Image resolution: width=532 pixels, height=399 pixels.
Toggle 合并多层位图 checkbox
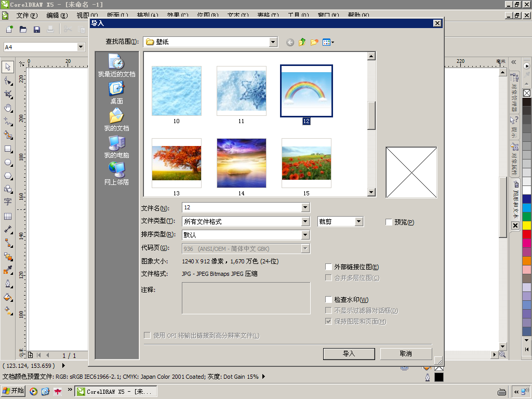tap(328, 278)
